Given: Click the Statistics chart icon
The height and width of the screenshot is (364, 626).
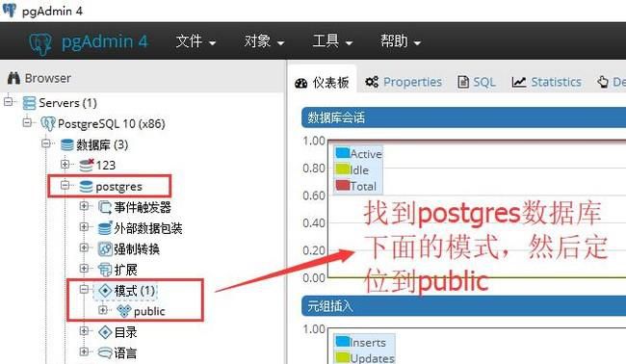Looking at the screenshot, I should 519,82.
